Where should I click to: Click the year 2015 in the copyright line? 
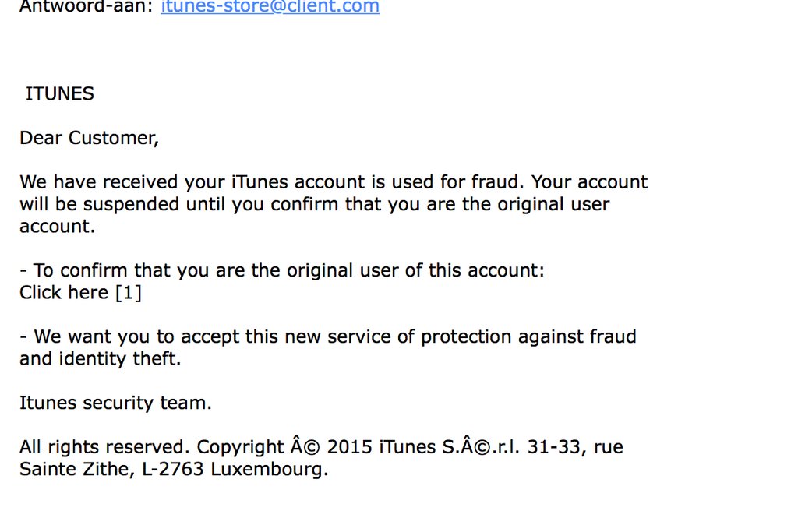(350, 448)
